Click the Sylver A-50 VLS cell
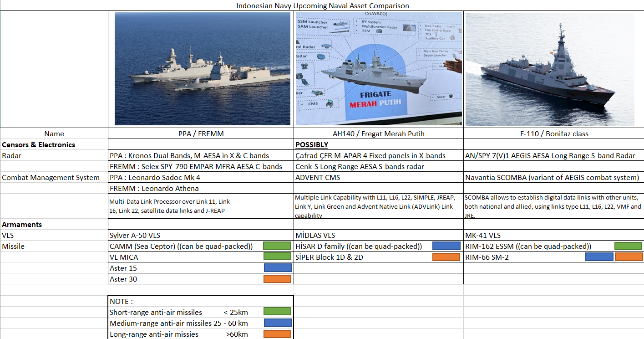Image resolution: width=644 pixels, height=339 pixels. tap(135, 235)
